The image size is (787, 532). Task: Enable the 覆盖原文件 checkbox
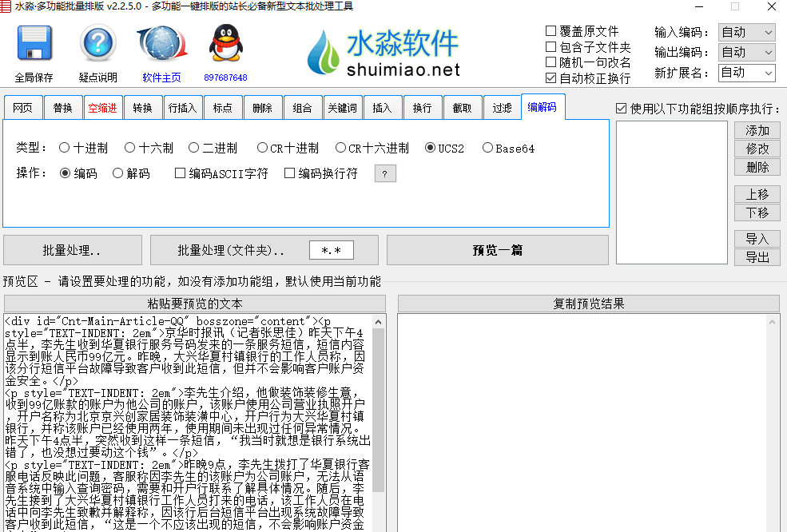tap(551, 31)
